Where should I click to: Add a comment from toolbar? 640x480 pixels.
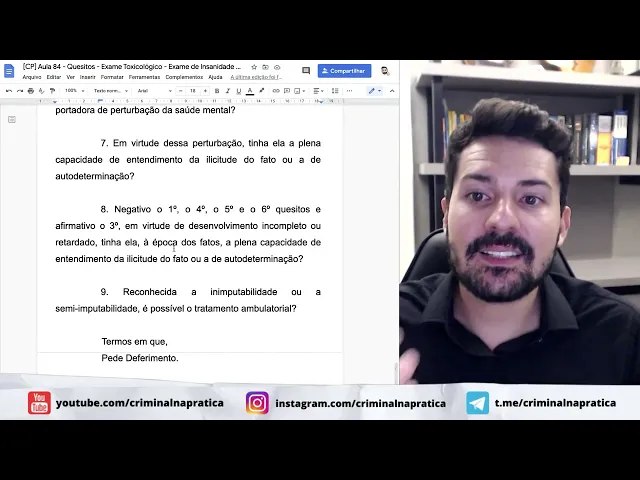(x=287, y=91)
